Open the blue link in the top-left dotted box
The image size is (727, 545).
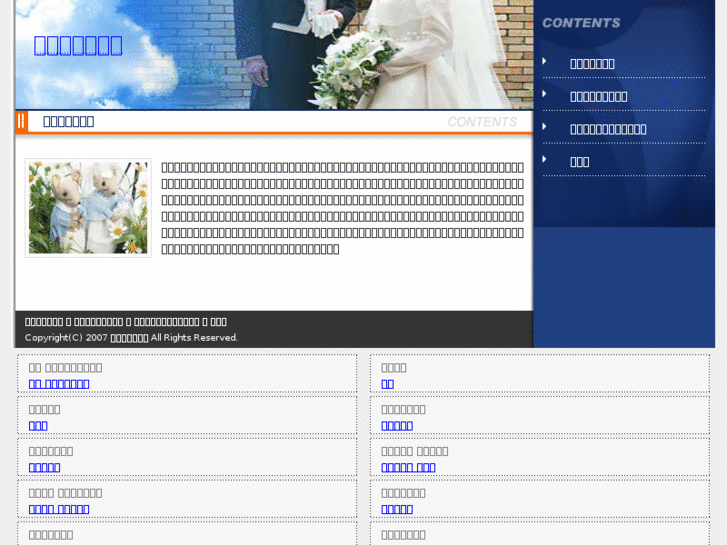pos(59,384)
